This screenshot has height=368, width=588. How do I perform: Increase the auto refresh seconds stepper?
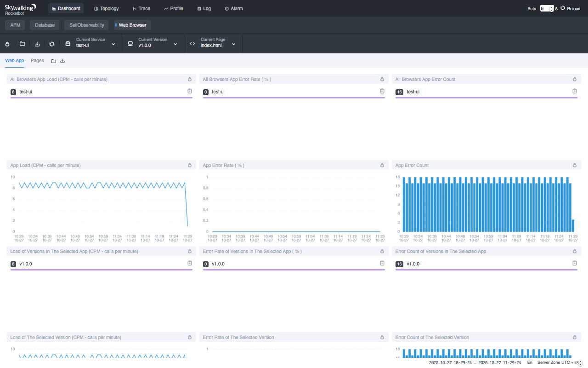point(550,6)
